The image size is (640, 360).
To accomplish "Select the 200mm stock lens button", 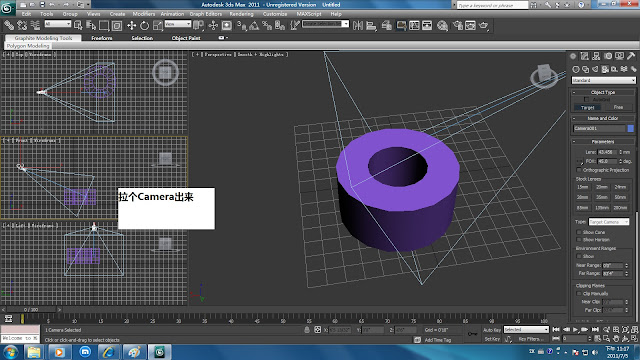I will click(620, 208).
